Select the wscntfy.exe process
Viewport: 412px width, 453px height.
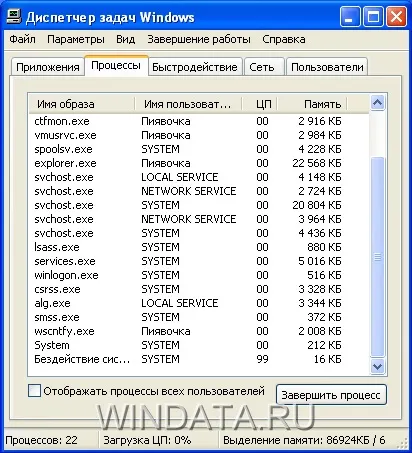coord(199,331)
